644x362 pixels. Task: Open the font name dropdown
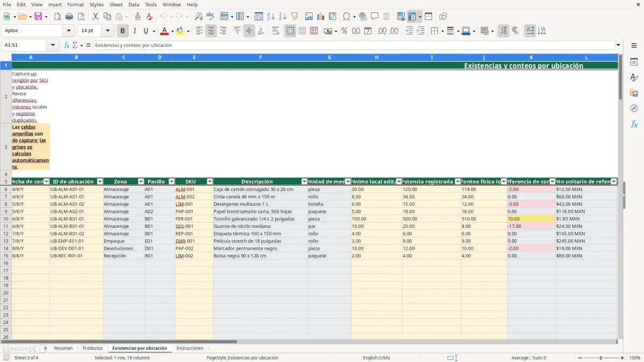pyautogui.click(x=68, y=31)
